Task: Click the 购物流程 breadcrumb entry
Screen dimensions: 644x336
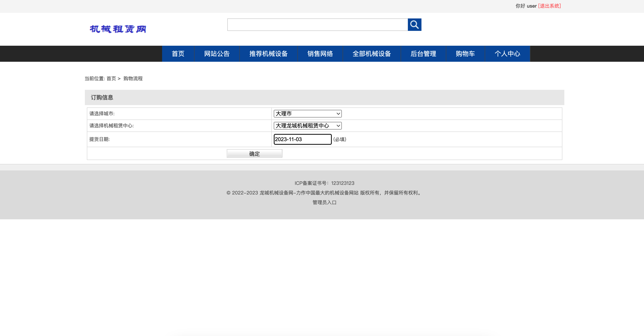Action: 132,78
